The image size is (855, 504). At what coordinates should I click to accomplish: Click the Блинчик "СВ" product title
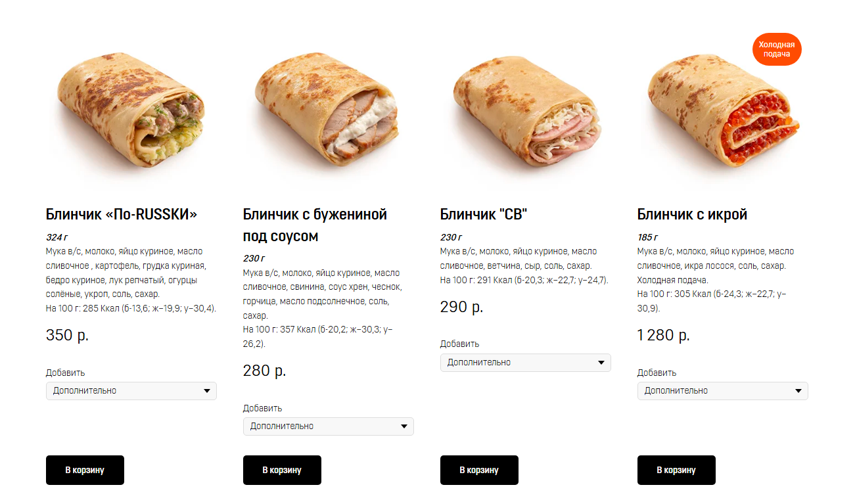click(x=484, y=214)
